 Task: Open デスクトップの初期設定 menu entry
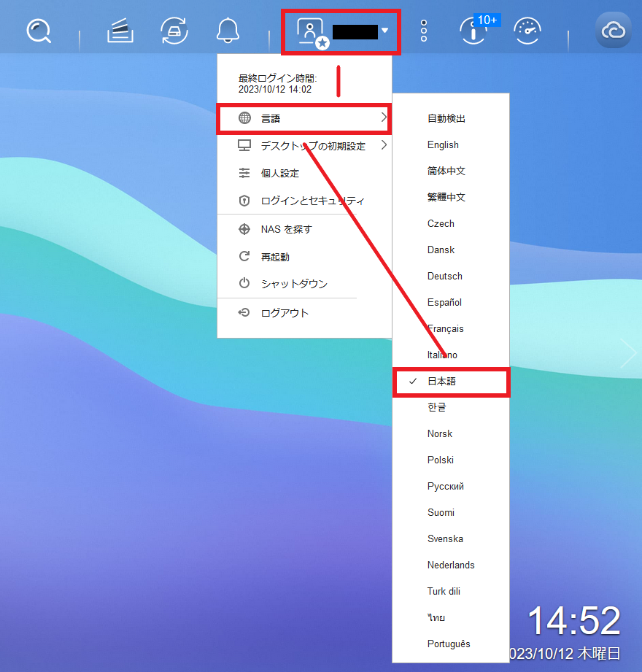tap(304, 146)
